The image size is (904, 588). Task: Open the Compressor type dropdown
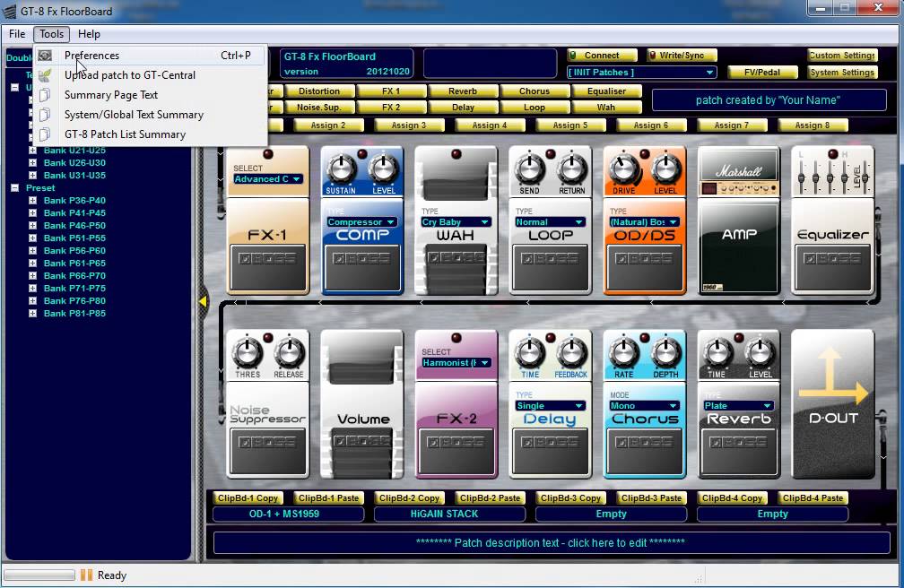click(361, 222)
